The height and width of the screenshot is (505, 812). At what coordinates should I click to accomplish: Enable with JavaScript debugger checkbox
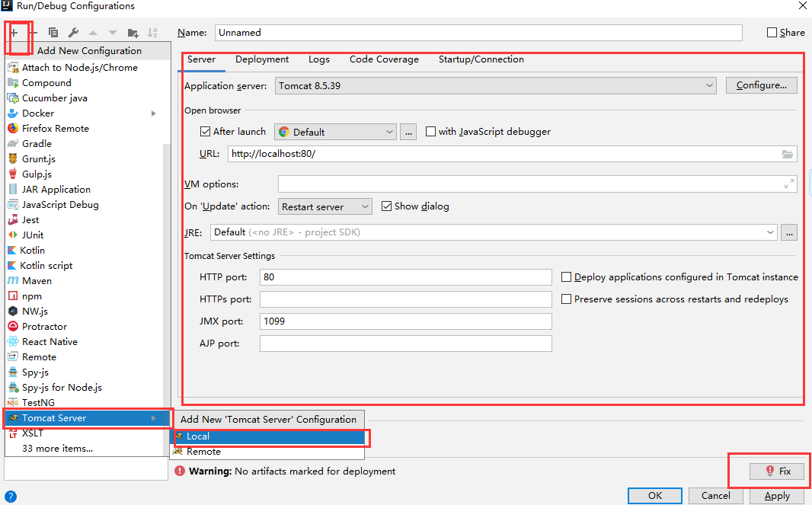pos(430,132)
